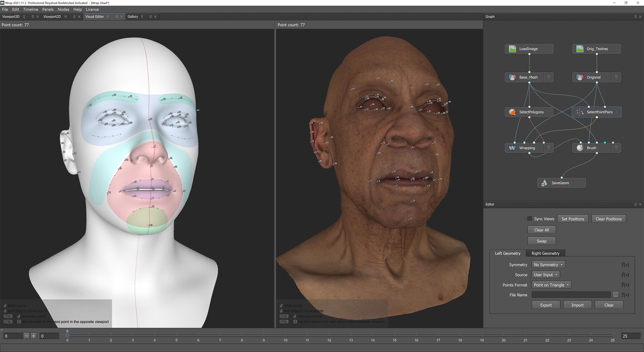The image size is (644, 352).
Task: Select the SaveGeom save icon
Action: pos(544,183)
